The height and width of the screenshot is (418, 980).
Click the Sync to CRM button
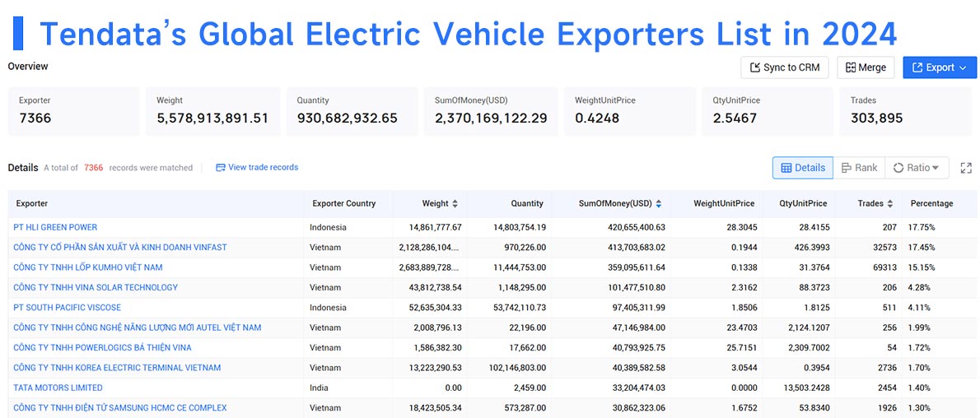(x=784, y=67)
